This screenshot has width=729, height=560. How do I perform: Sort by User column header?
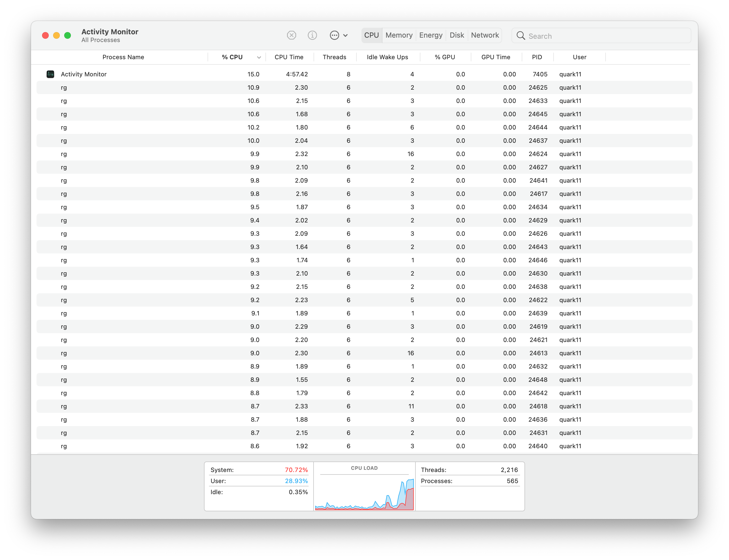click(x=579, y=57)
